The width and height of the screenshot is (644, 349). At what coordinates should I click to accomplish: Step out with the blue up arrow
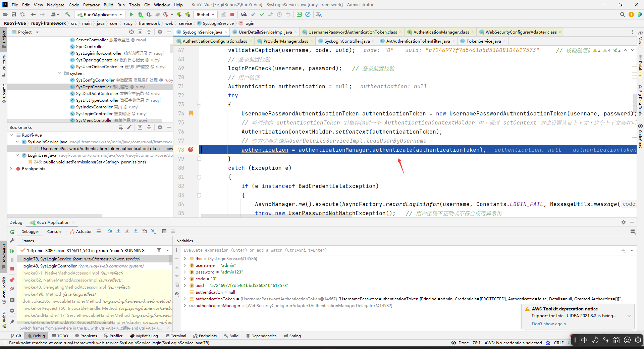[x=136, y=231]
